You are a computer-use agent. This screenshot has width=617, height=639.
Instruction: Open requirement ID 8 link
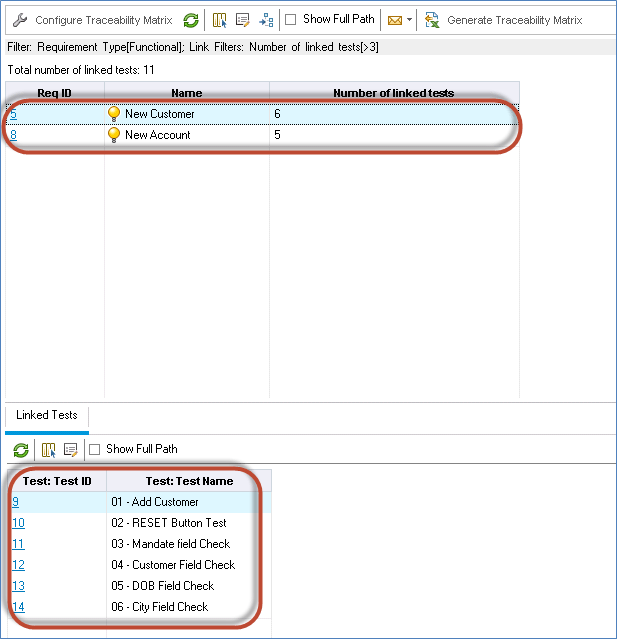click(13, 135)
